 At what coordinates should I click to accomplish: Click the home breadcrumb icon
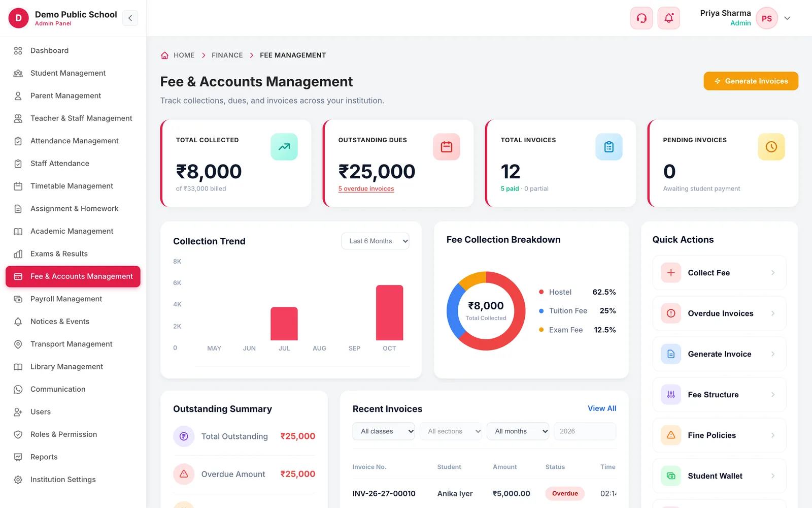[164, 55]
